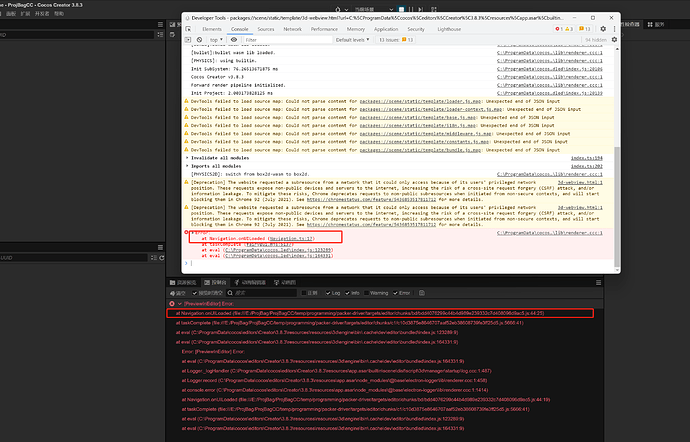Click the Cocos Creator preview play button
Screen dimensions: 690x442
pyautogui.click(x=401, y=9)
